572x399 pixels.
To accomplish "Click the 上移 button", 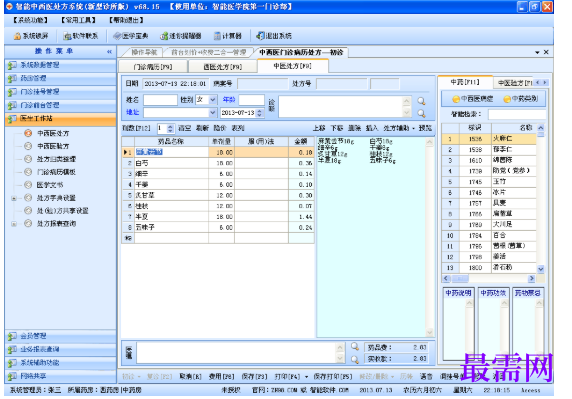I will pyautogui.click(x=319, y=128).
